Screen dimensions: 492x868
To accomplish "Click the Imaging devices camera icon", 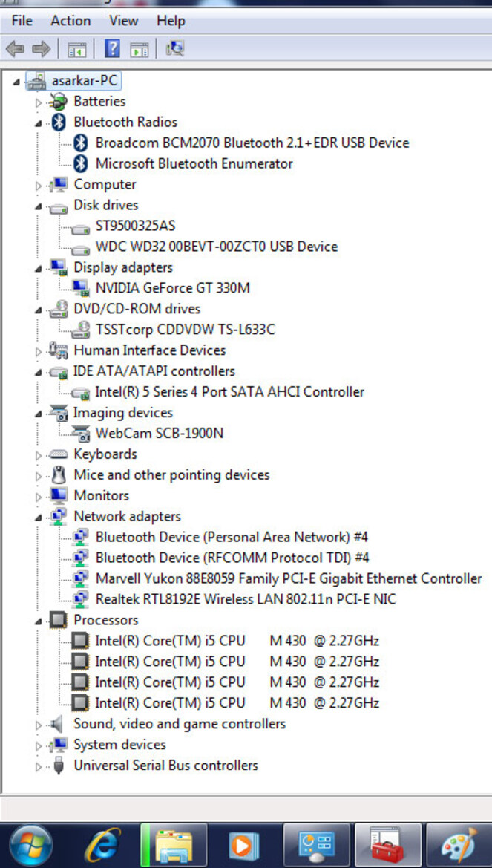I will click(58, 413).
